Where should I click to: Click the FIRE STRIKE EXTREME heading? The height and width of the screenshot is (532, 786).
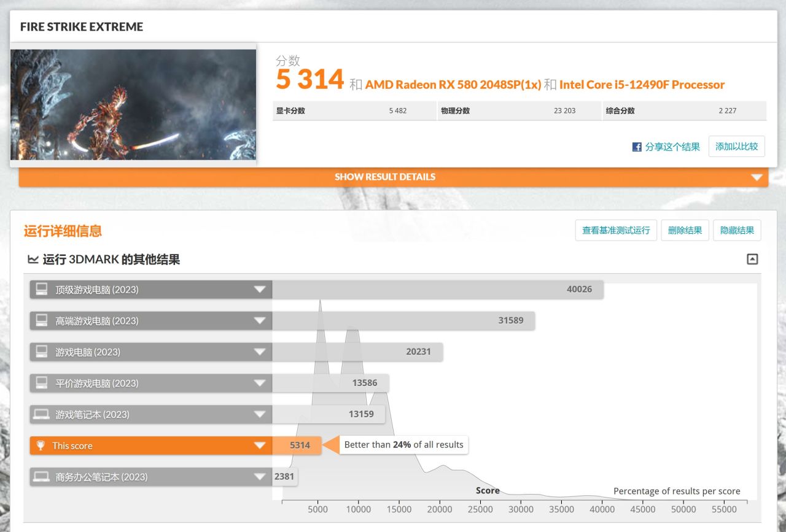pyautogui.click(x=82, y=27)
